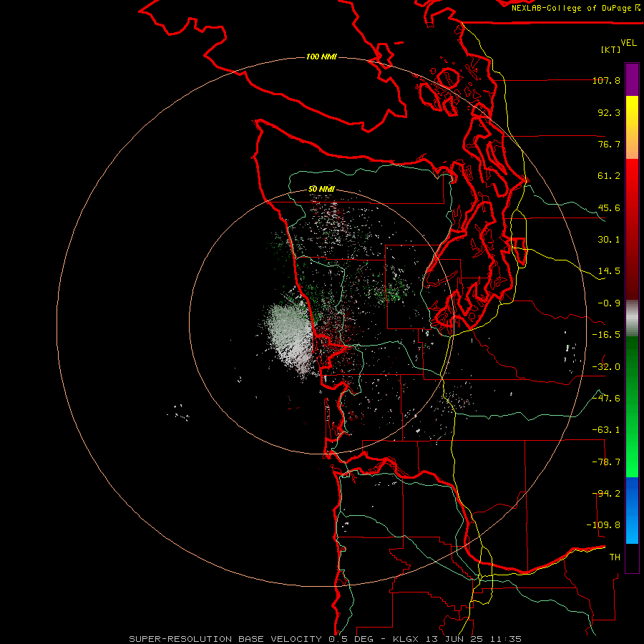Click the 50 NMI range ring label
Viewport: 644px width, 644px height.
321,190
